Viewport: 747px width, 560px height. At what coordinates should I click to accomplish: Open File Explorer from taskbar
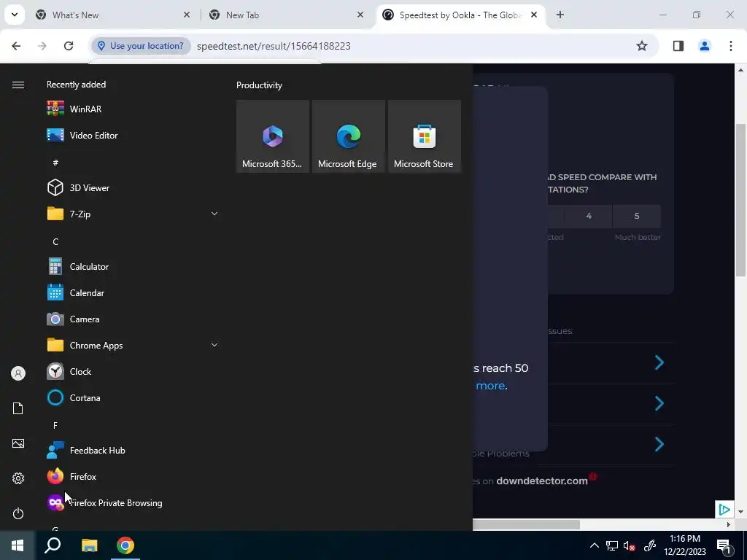pos(89,545)
